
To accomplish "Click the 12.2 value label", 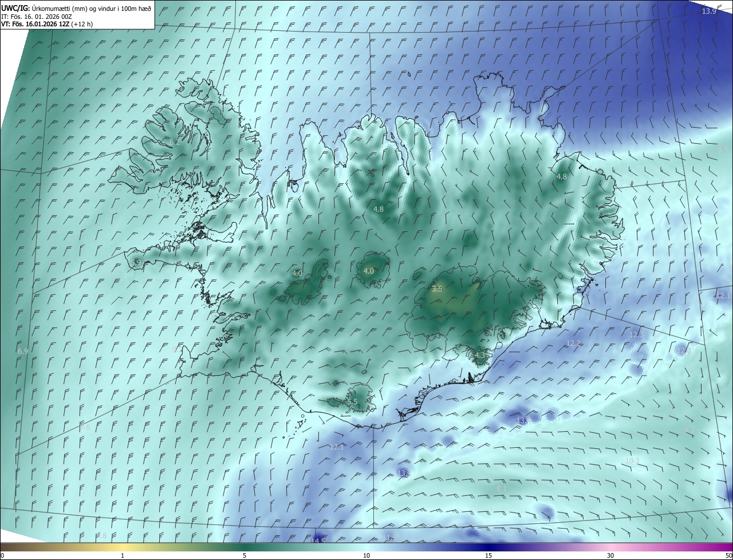I will [573, 344].
